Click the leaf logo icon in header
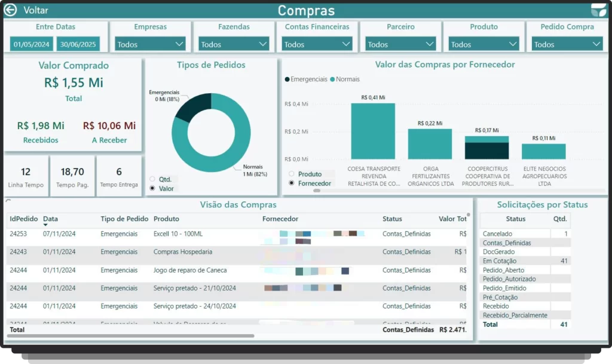612x364 pixels. [598, 10]
